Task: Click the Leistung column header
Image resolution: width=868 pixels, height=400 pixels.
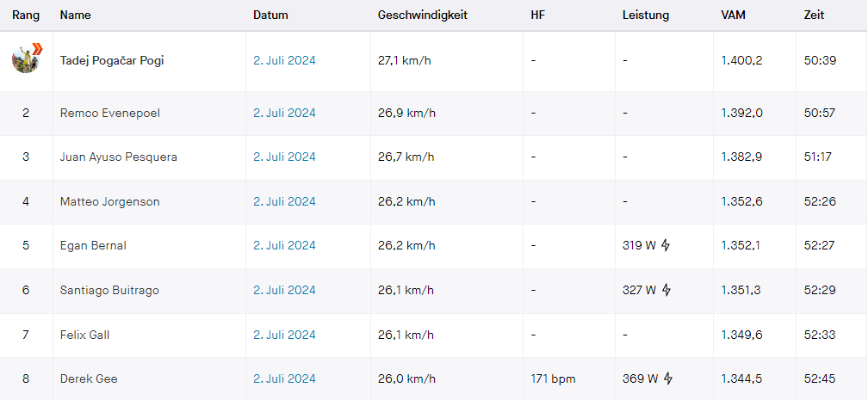Action: point(646,15)
